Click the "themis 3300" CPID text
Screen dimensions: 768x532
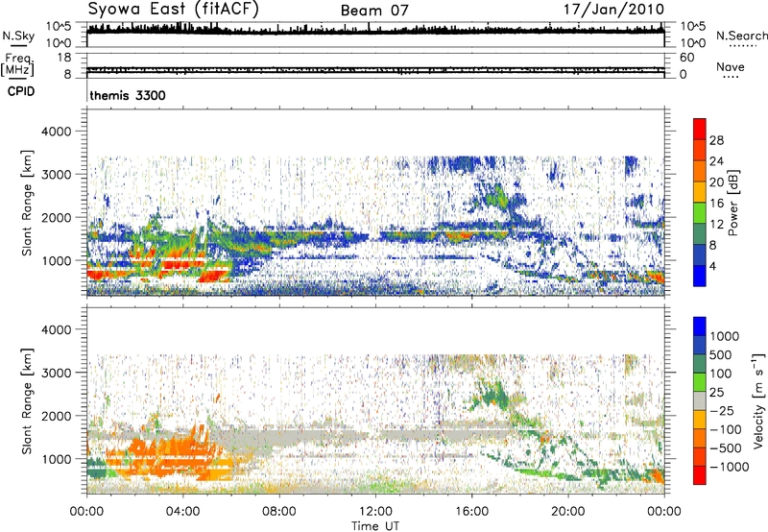point(128,95)
